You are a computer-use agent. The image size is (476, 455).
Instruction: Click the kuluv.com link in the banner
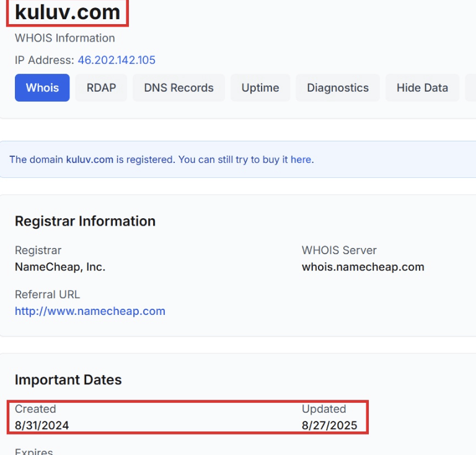pyautogui.click(x=90, y=159)
